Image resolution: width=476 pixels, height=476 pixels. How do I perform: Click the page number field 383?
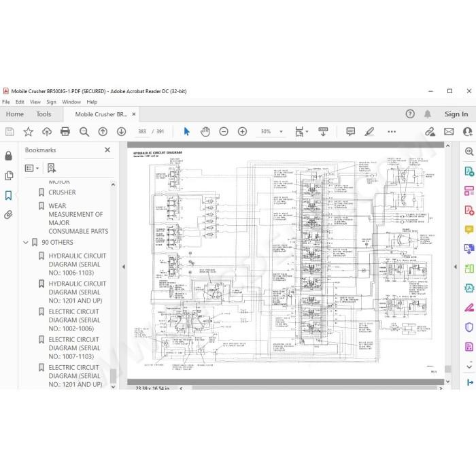click(142, 131)
